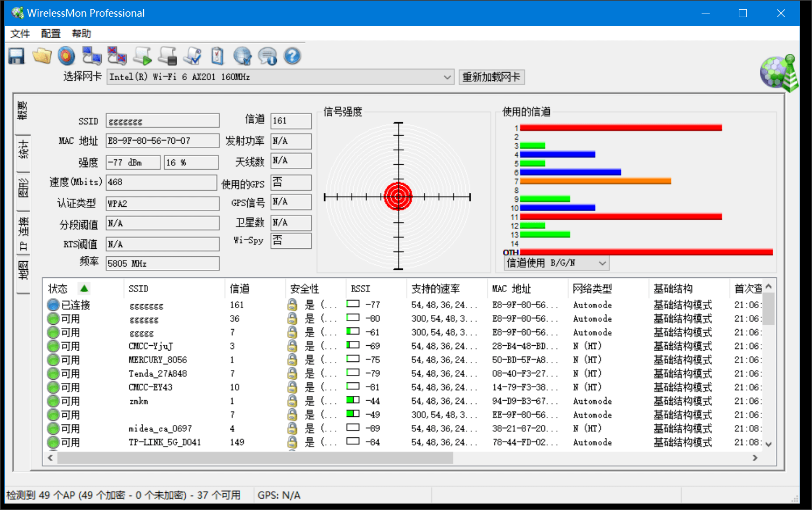Sort by the SSID column header
Screen dimensions: 812x510
coord(174,289)
